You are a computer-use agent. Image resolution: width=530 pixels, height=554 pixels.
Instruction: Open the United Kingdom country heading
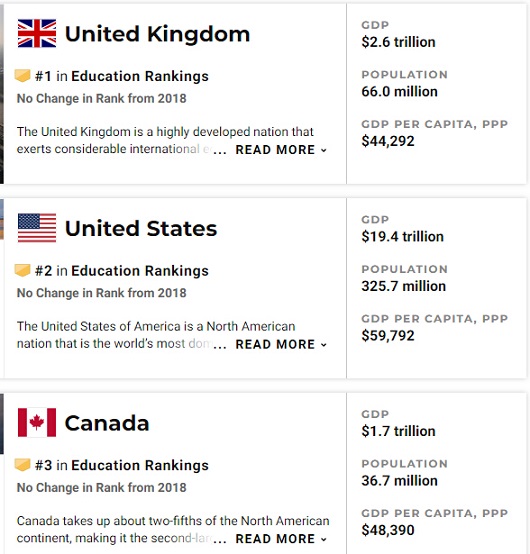pyautogui.click(x=158, y=34)
